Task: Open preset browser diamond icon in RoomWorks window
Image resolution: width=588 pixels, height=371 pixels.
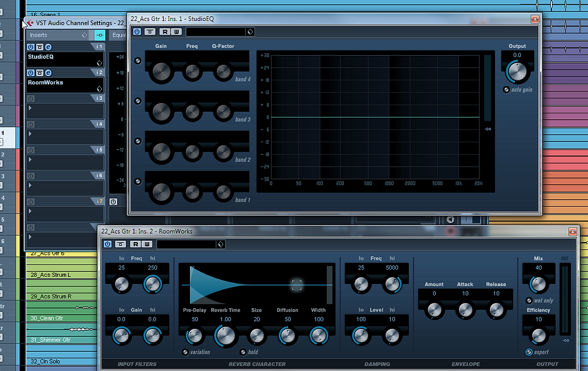Action: pos(221,245)
